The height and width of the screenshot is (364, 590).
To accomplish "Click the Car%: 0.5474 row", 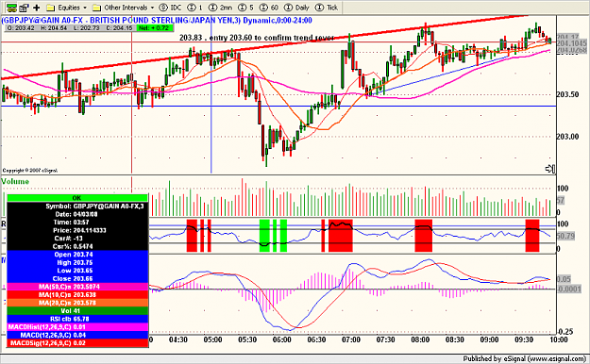I will pyautogui.click(x=77, y=247).
